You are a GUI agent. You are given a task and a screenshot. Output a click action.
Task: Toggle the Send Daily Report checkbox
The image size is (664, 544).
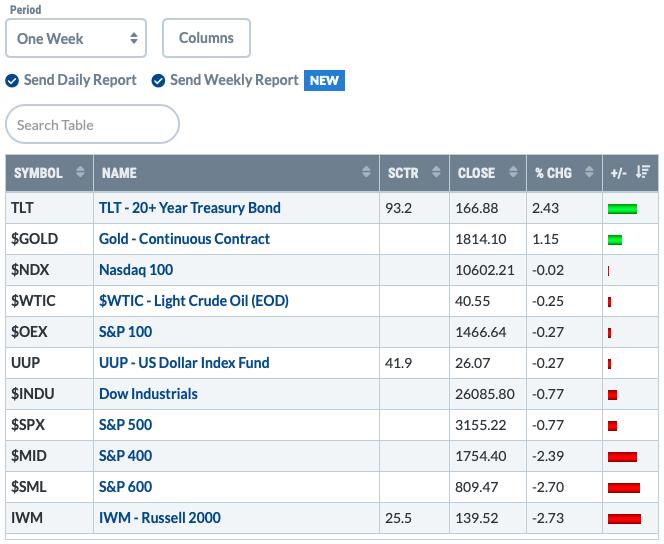coord(12,80)
